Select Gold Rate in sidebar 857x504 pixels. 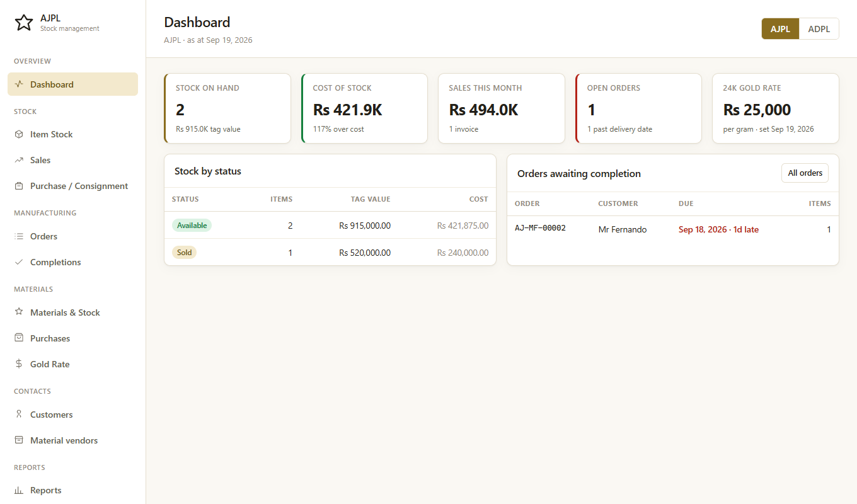click(x=72, y=364)
